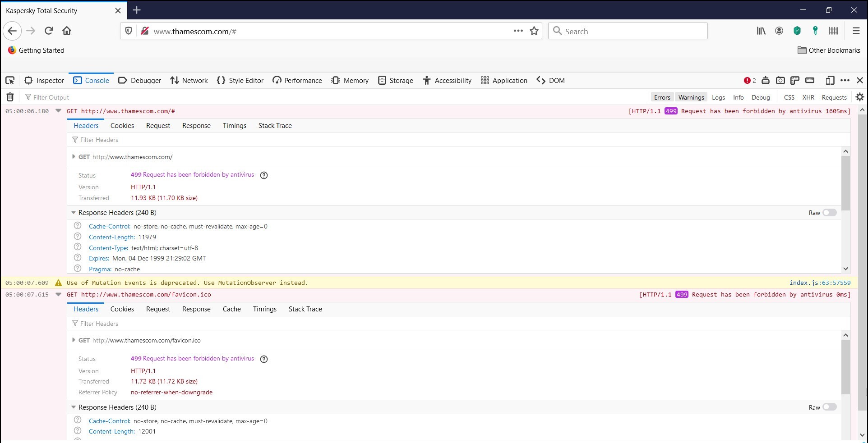
Task: Open the console settings gear
Action: (x=860, y=97)
